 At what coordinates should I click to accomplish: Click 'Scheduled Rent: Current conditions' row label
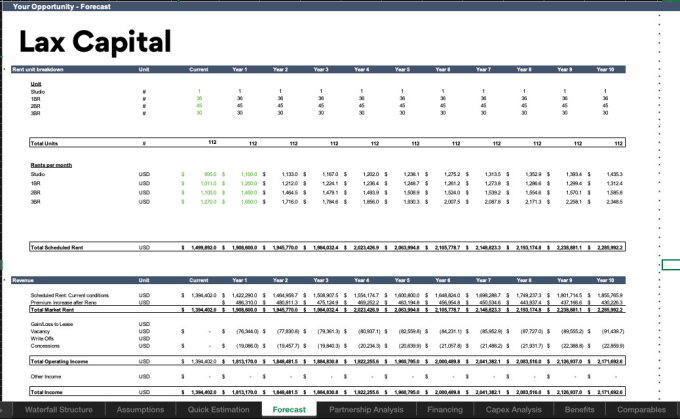(70, 295)
